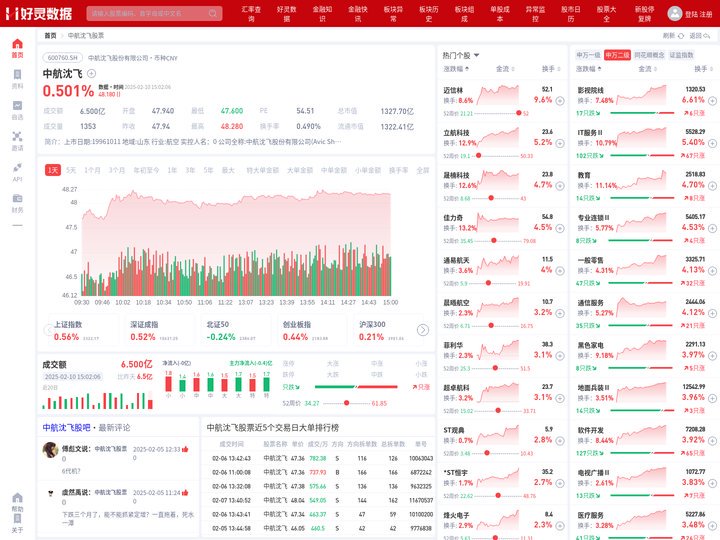Switch to 同花顺概念 tab
This screenshot has height=540, width=720.
(x=649, y=55)
